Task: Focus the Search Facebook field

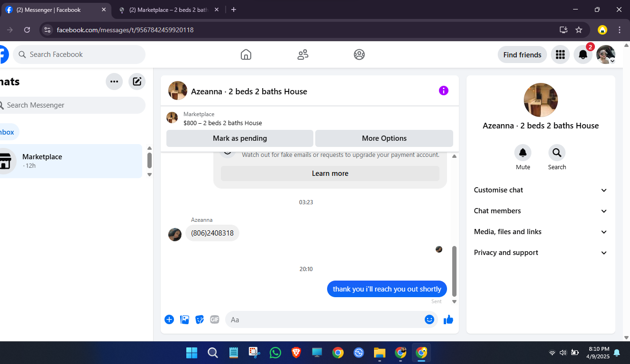Action: pyautogui.click(x=79, y=55)
